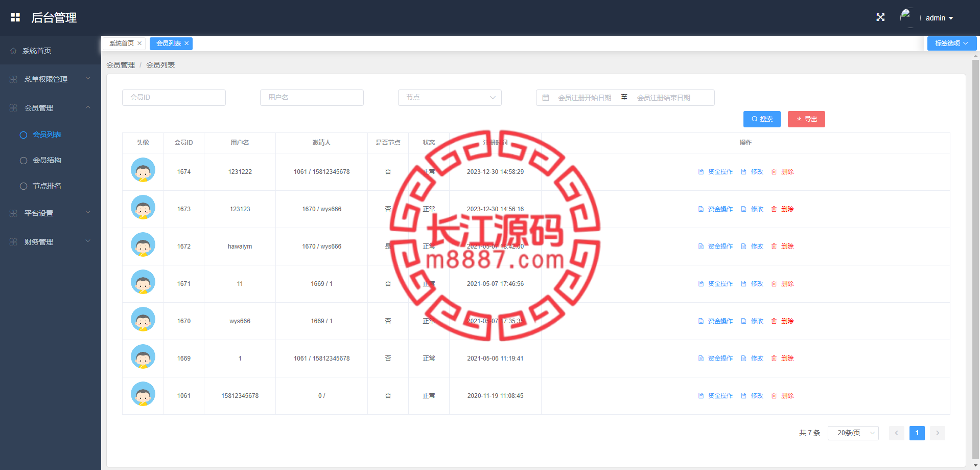Click 修改 for member 1674

[752, 172]
